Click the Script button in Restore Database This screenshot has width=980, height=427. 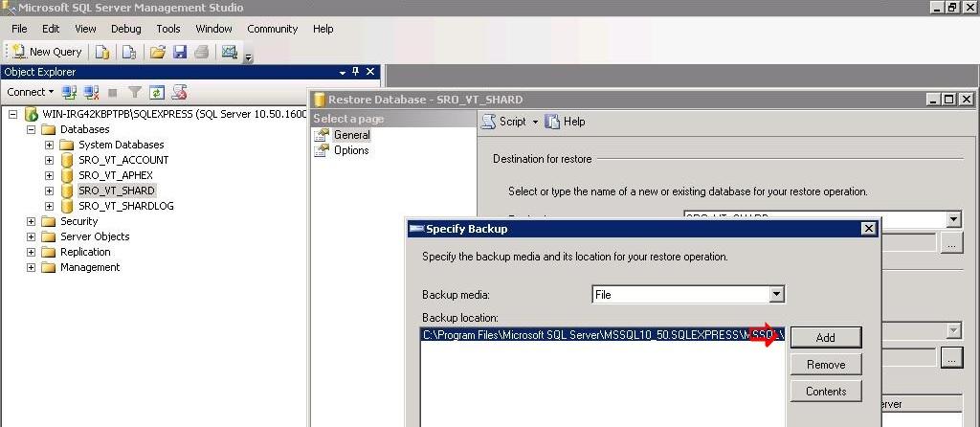[x=504, y=122]
